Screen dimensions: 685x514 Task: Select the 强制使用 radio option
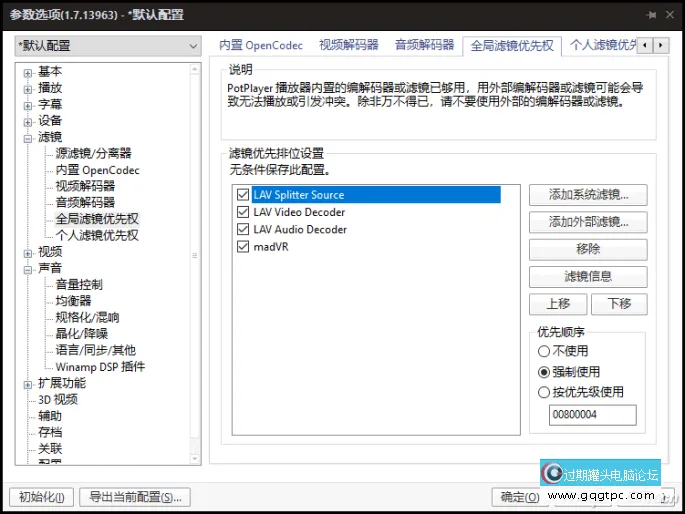pos(569,372)
